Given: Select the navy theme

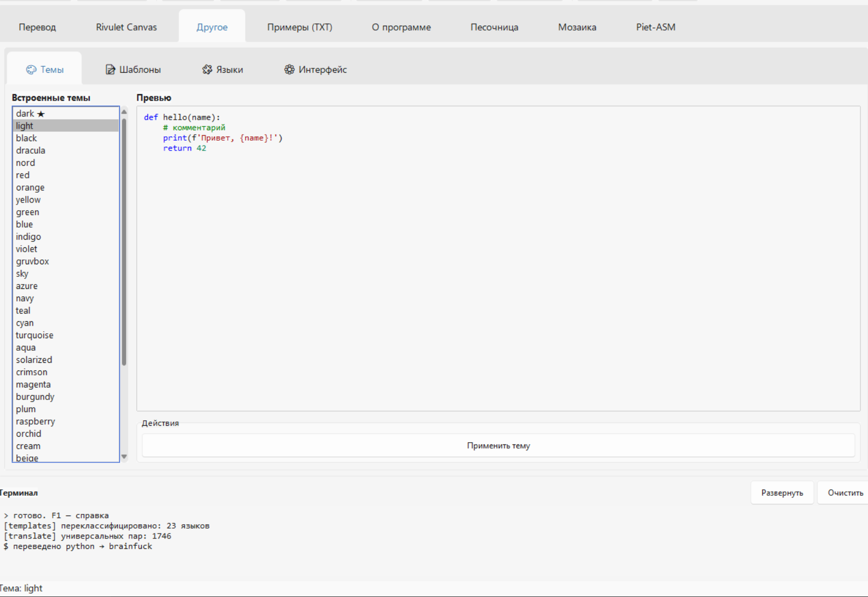Looking at the screenshot, I should tap(66, 298).
